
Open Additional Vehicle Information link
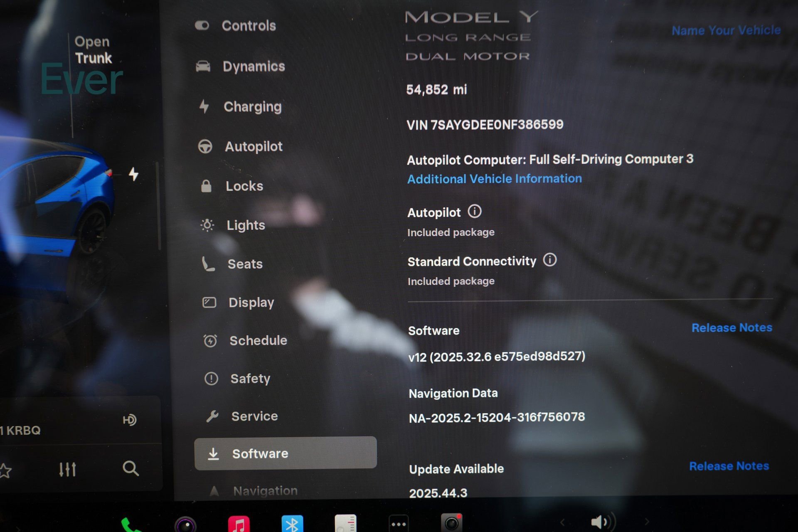click(x=494, y=179)
